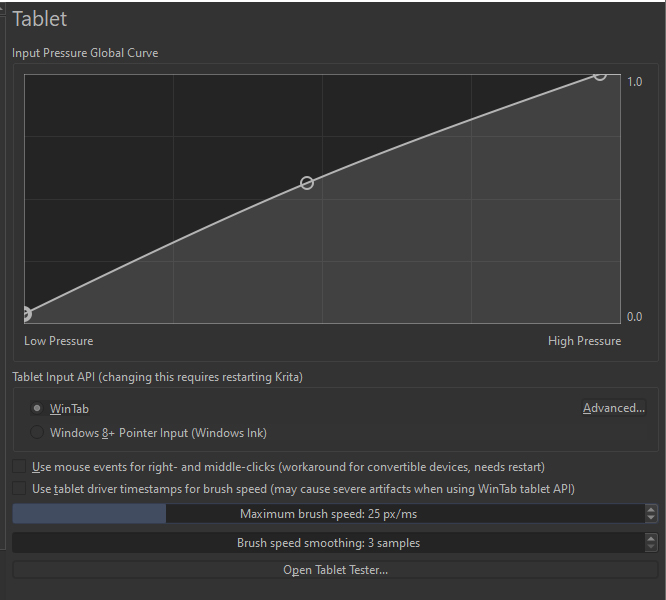Click the Maximum brush speed slider

(x=328, y=514)
